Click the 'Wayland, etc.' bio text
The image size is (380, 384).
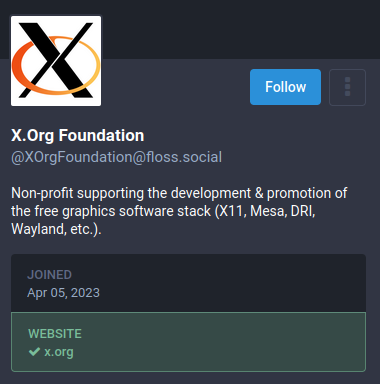click(56, 229)
